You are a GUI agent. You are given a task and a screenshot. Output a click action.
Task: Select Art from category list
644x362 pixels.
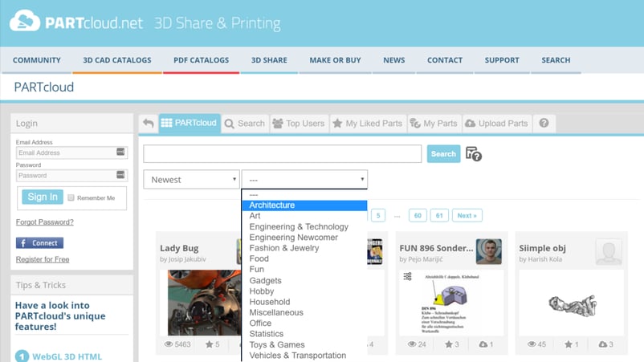304,216
